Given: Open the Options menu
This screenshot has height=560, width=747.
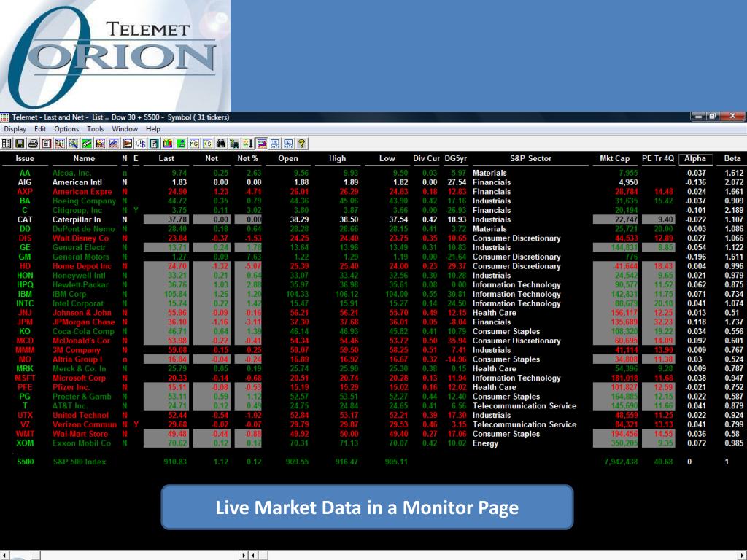Looking at the screenshot, I should 66,129.
